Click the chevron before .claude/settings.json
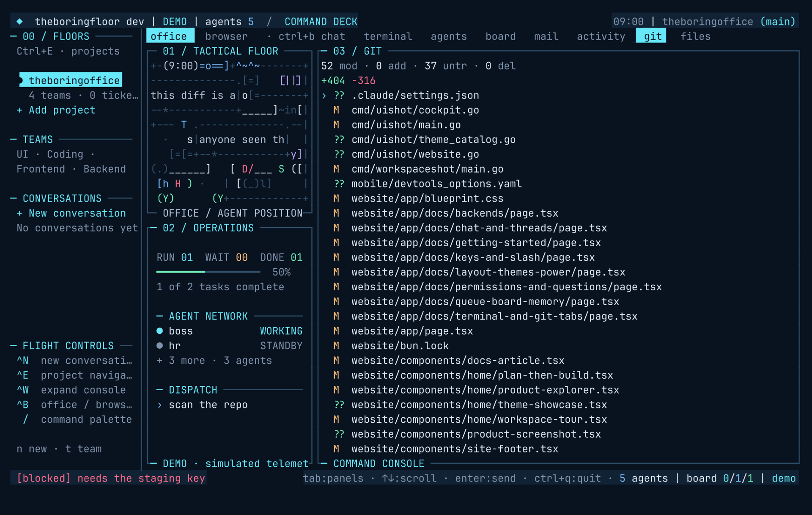Viewport: 812px width, 515px height. coord(324,96)
